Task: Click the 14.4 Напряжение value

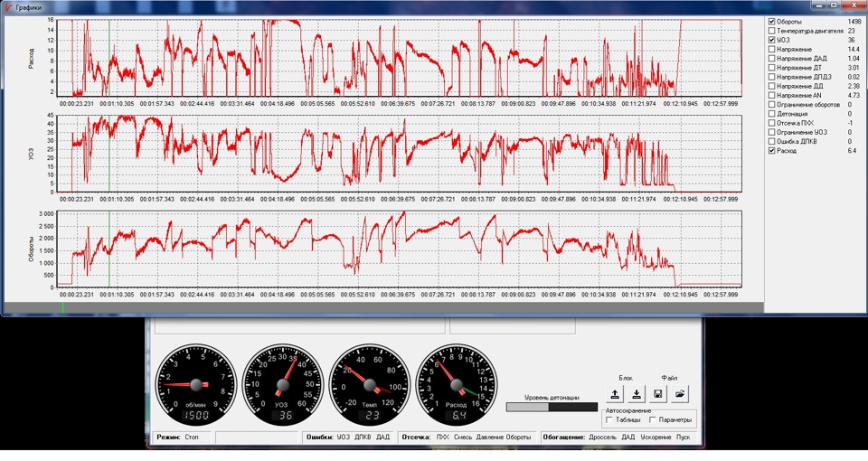Action: pos(854,49)
